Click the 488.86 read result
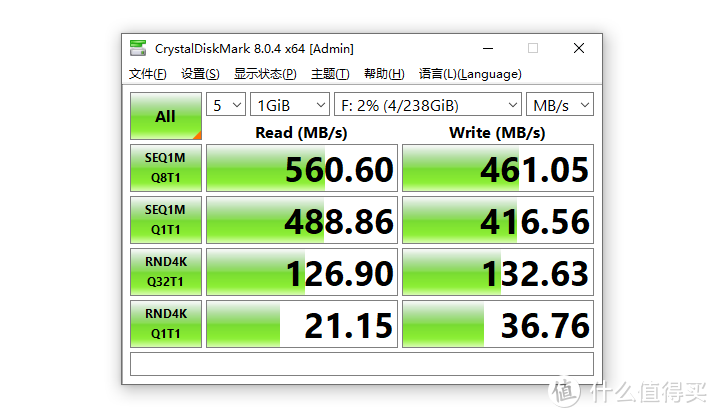This screenshot has height=418, width=718. 302,220
